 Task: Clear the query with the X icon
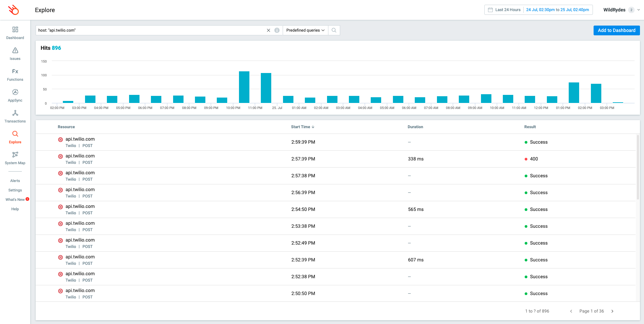[x=269, y=30]
